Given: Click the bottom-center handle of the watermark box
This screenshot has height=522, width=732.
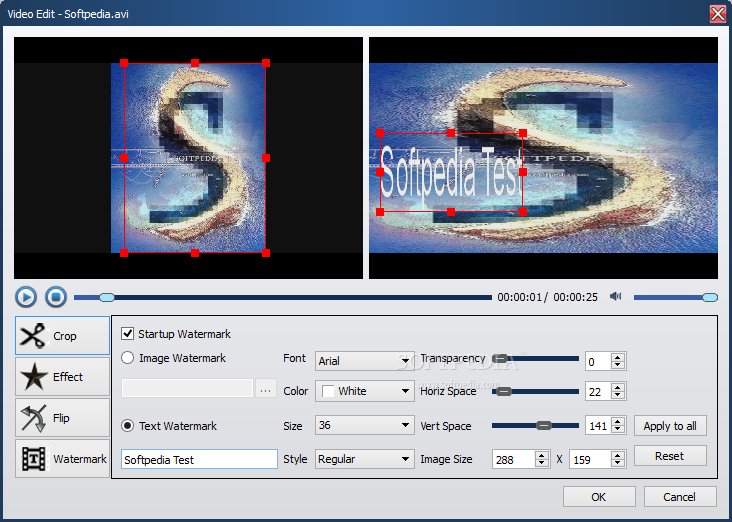Looking at the screenshot, I should pos(451,212).
